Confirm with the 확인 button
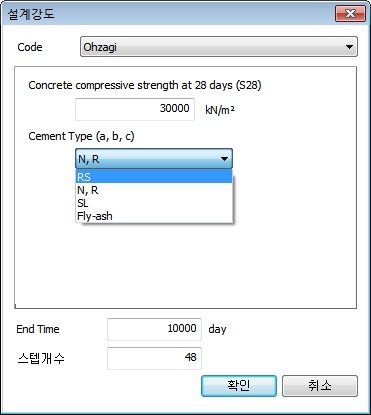The height and width of the screenshot is (415, 371). (239, 386)
